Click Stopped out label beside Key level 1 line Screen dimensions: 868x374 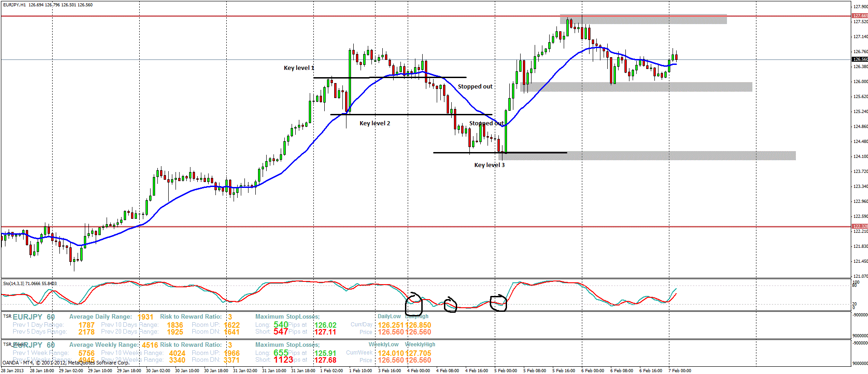point(475,87)
